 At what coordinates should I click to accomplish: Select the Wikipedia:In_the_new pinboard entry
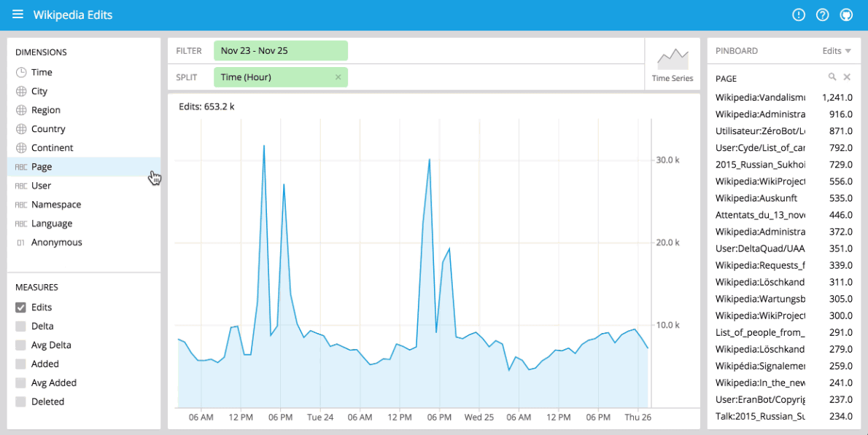click(x=784, y=383)
